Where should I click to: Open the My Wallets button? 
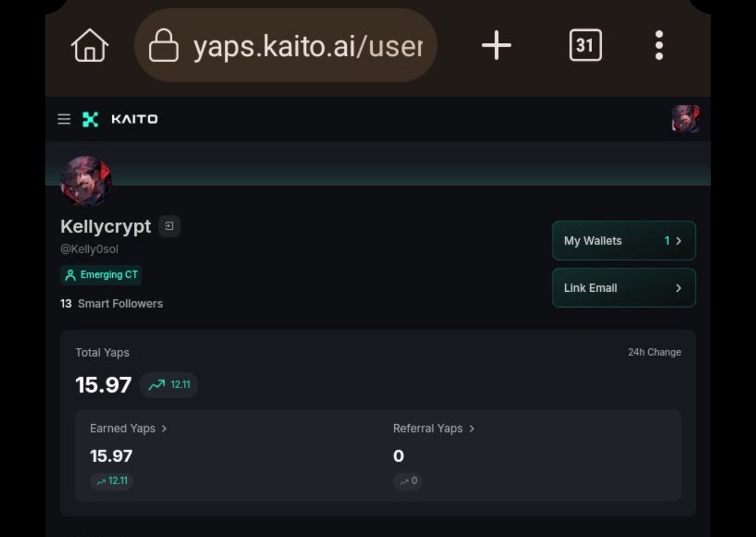coord(623,241)
